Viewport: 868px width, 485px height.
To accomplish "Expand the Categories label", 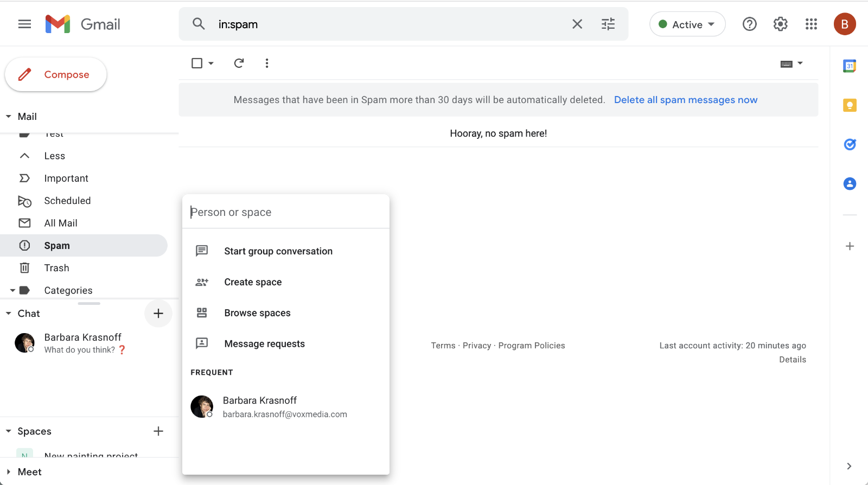I will [12, 290].
